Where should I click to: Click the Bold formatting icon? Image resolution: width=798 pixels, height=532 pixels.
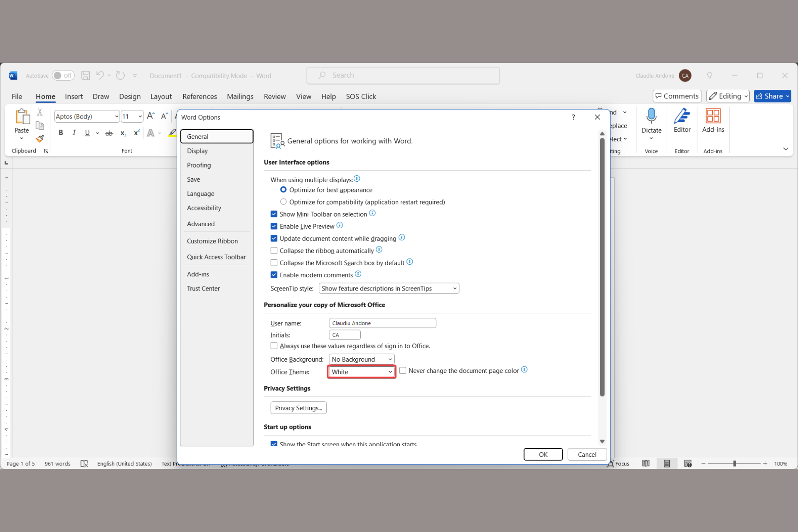click(61, 133)
